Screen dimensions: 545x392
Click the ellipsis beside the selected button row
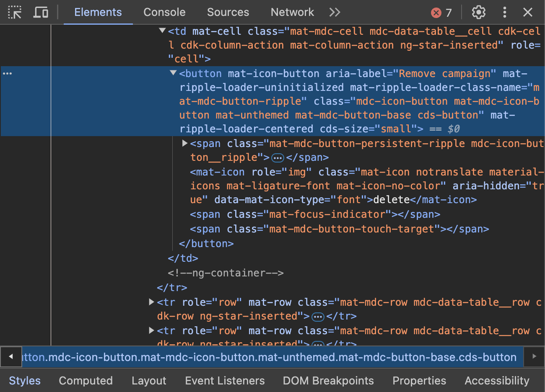click(8, 73)
